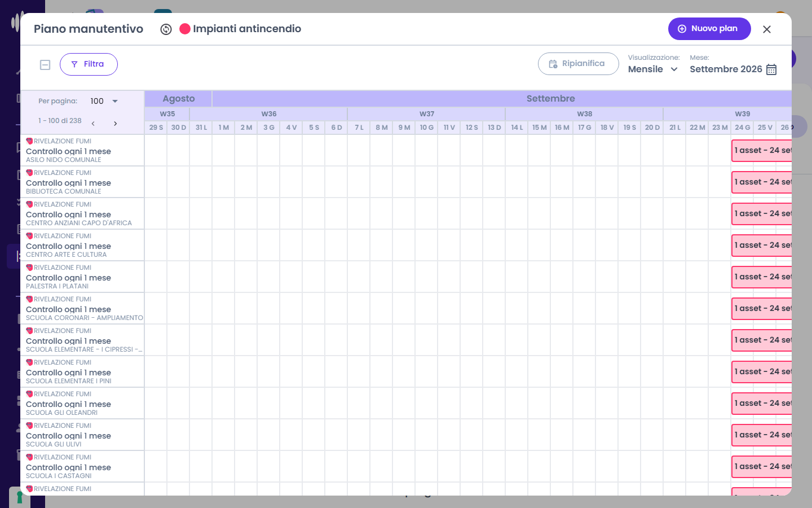This screenshot has width=812, height=508.
Task: Click the Rivelazione Fumi icon in BIBLIOTECA COMUNALE row
Action: coord(29,173)
